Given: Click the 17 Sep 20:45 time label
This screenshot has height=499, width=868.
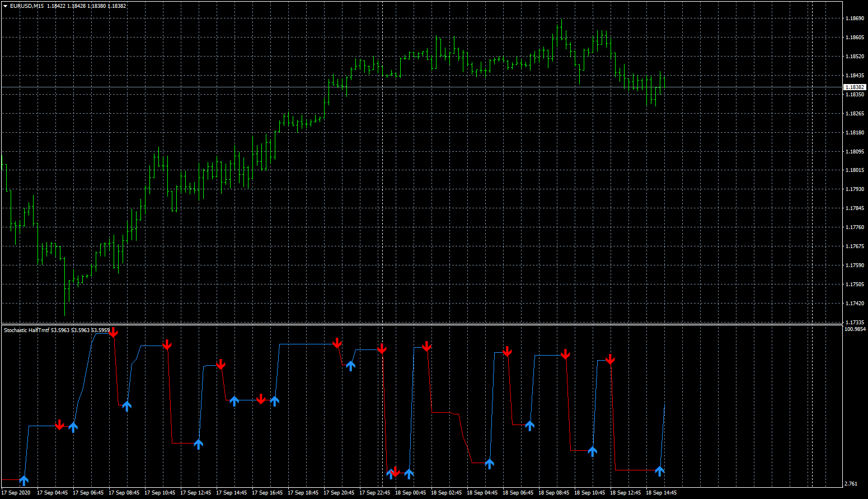Looking at the screenshot, I should tap(339, 493).
